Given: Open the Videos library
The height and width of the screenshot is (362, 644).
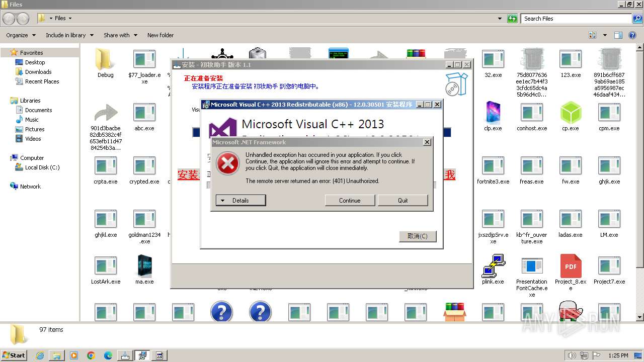Looking at the screenshot, I should (33, 139).
